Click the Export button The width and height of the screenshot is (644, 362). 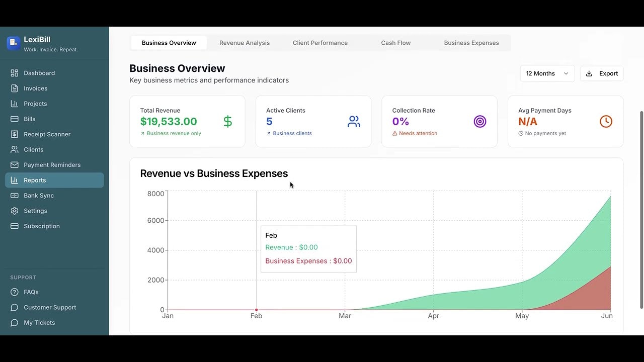602,73
